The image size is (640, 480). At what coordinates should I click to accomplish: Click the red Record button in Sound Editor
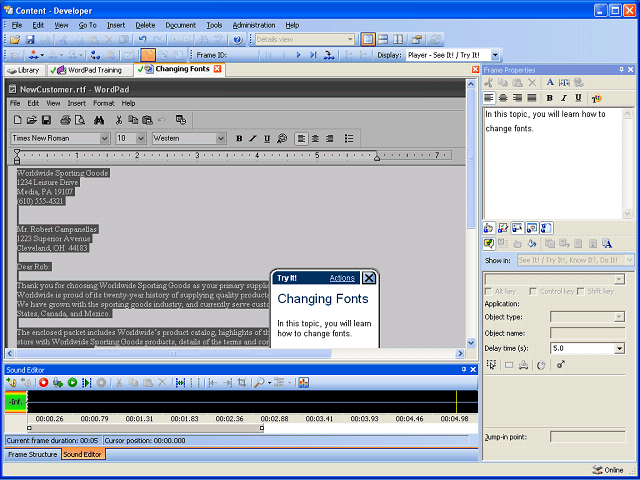(x=44, y=382)
